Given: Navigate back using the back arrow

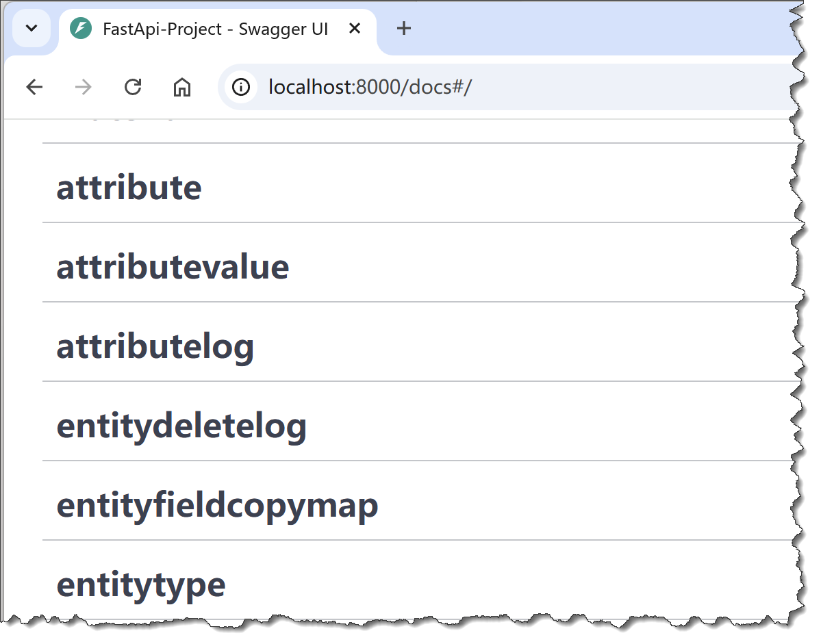Looking at the screenshot, I should [x=34, y=87].
